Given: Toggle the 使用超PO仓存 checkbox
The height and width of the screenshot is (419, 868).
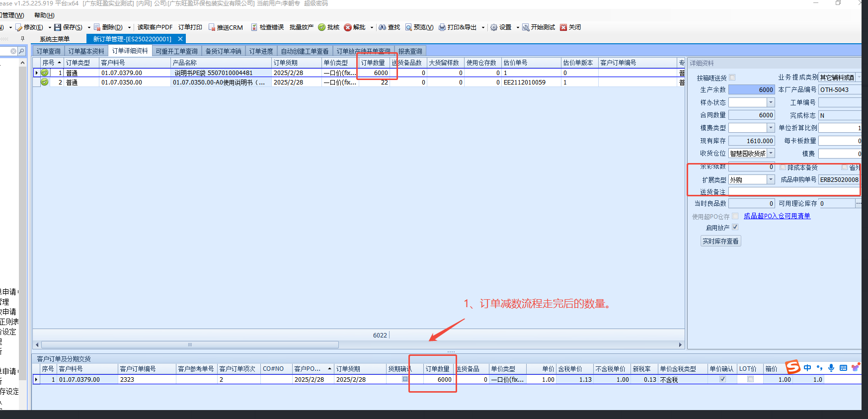Looking at the screenshot, I should (x=735, y=216).
